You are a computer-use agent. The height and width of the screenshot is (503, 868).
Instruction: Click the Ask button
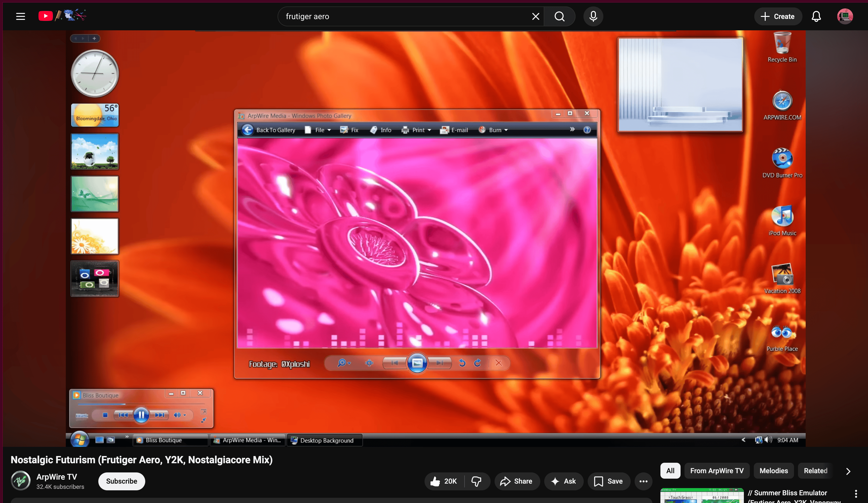(x=564, y=481)
